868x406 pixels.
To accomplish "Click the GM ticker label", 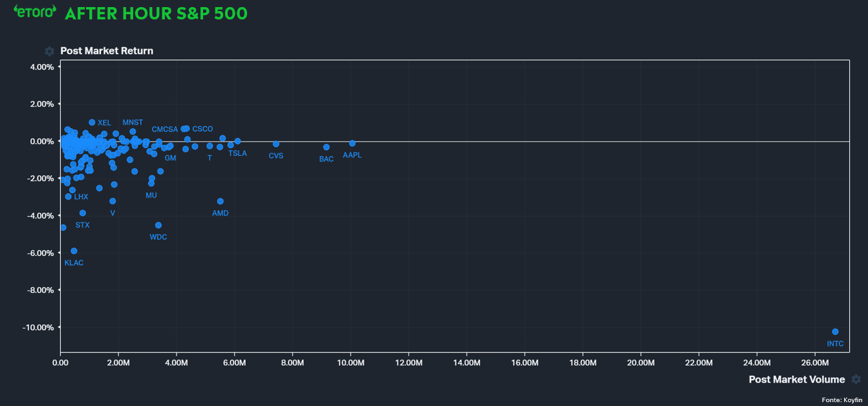I will coord(170,158).
